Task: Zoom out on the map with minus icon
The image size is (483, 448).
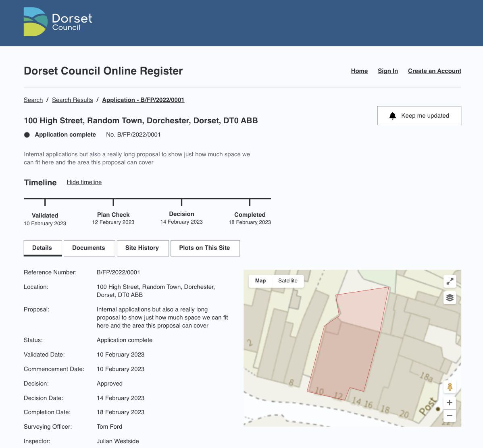Action: [x=450, y=415]
